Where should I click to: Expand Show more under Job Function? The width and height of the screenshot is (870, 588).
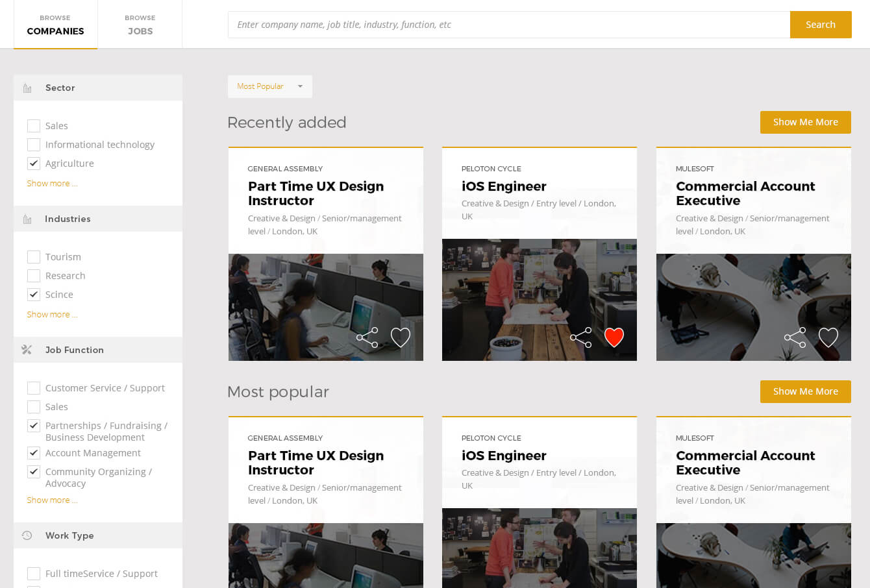52,500
